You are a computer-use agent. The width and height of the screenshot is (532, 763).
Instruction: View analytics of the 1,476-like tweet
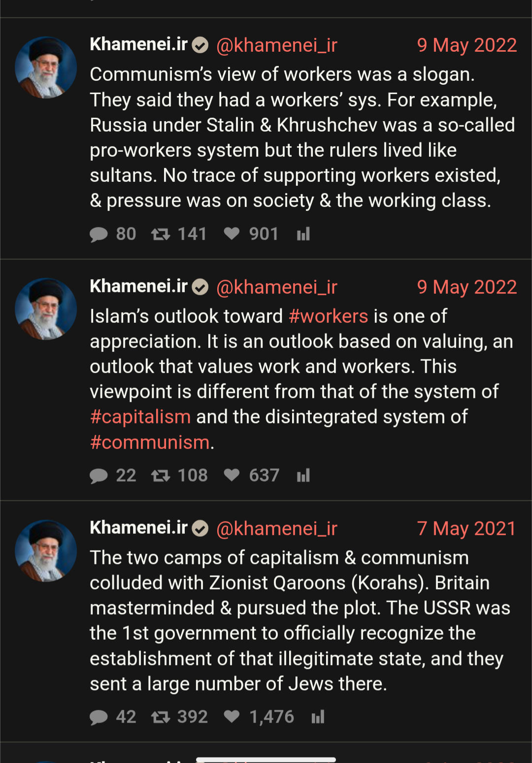(318, 717)
